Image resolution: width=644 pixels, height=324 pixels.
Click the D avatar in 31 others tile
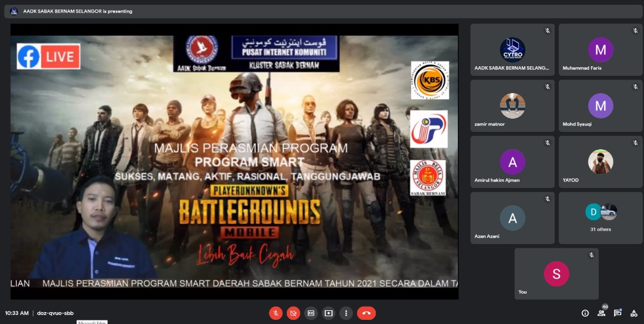click(593, 212)
